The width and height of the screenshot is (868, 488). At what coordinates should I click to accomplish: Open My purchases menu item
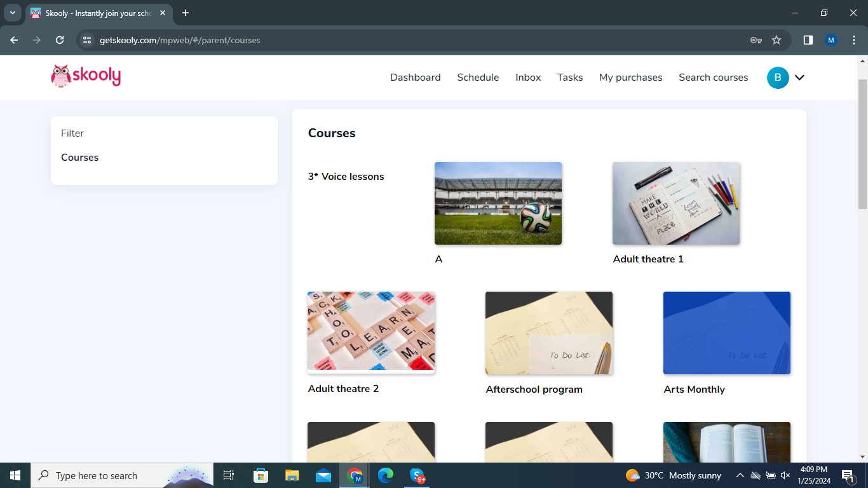pyautogui.click(x=631, y=78)
